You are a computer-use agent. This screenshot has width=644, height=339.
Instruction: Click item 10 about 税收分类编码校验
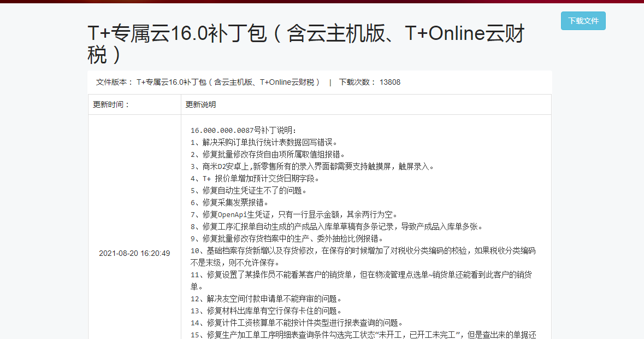point(363,256)
